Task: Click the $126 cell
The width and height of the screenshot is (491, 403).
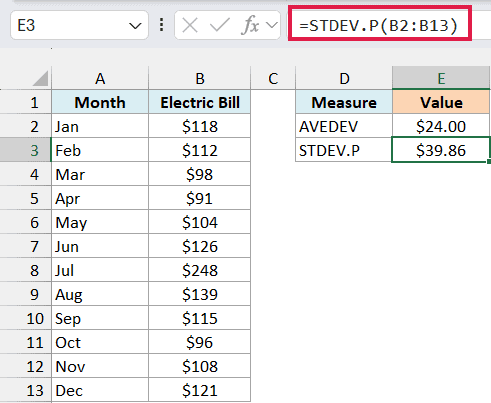Action: click(199, 246)
